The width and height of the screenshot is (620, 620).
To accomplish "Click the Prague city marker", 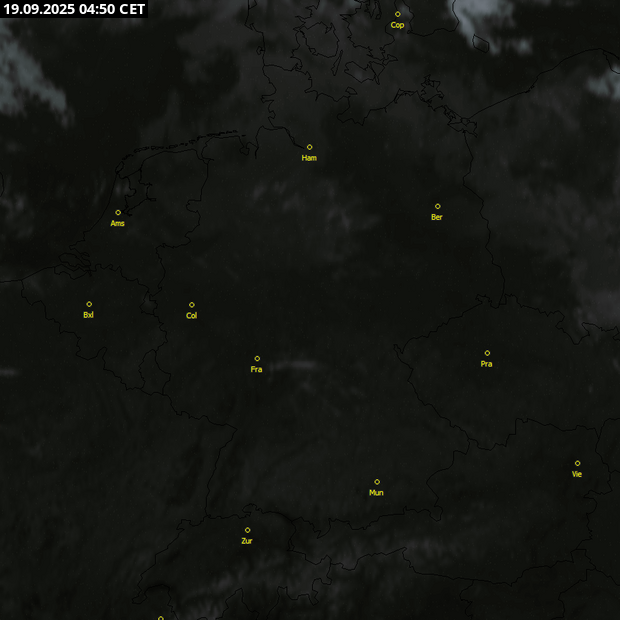I will pyautogui.click(x=487, y=353).
